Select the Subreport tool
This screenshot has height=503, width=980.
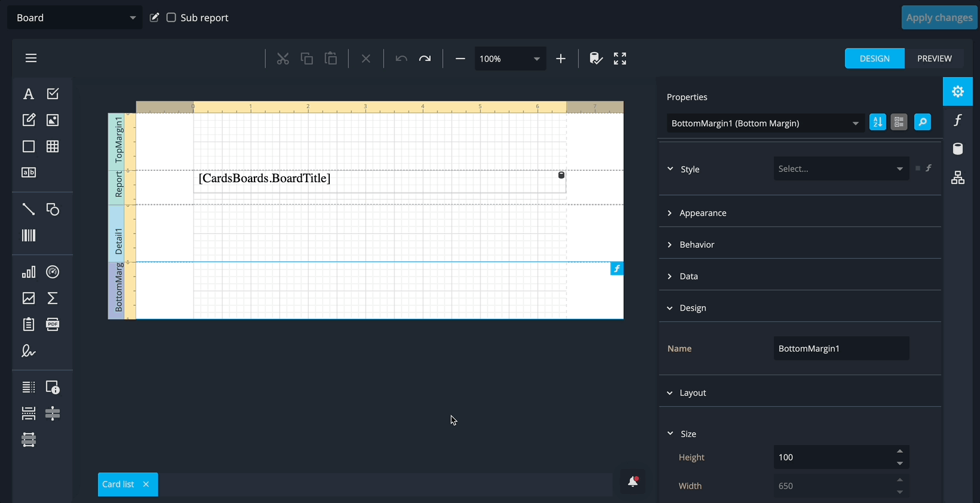click(28, 324)
